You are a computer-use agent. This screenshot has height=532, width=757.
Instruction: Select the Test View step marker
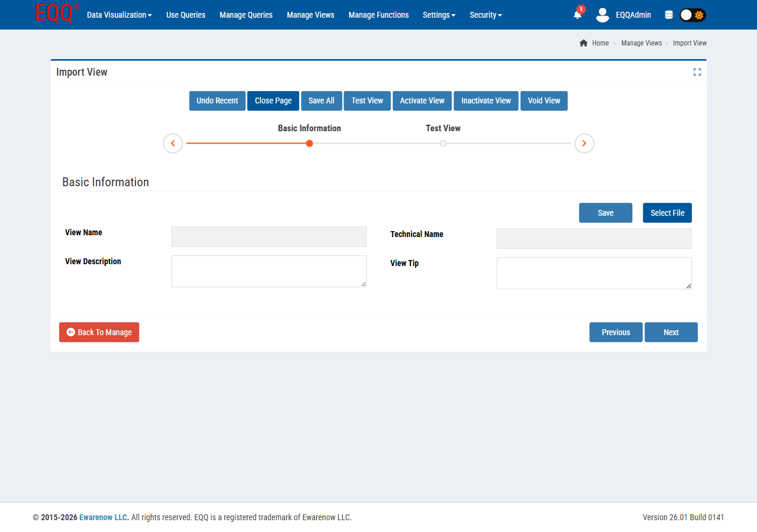pos(443,143)
